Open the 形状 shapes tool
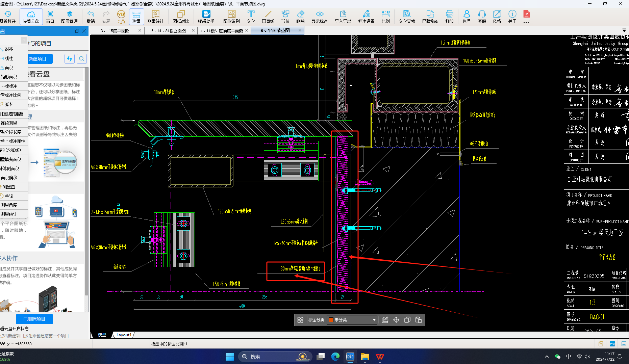629x364 pixels. pyautogui.click(x=285, y=17)
